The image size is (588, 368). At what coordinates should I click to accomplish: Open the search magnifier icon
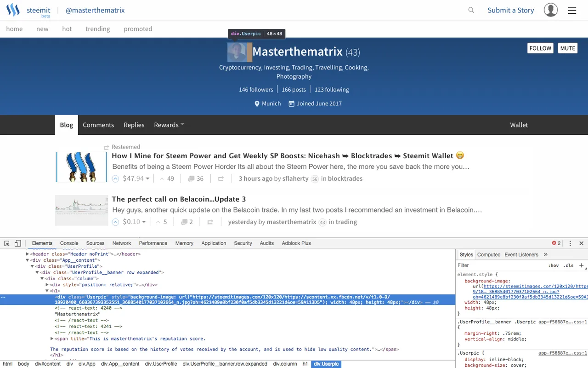click(471, 10)
